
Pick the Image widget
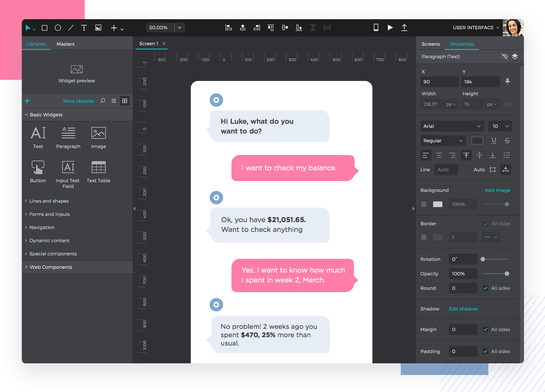pos(98,138)
